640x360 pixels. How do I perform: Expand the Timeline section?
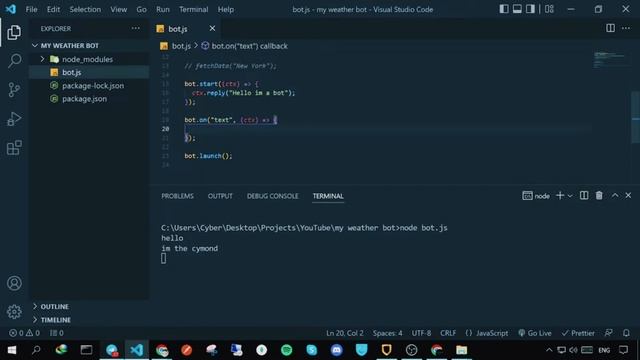[x=89, y=320]
